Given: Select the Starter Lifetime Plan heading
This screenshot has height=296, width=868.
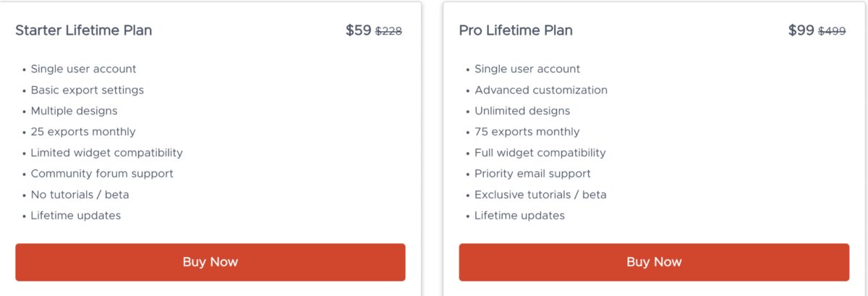Looking at the screenshot, I should click(84, 30).
